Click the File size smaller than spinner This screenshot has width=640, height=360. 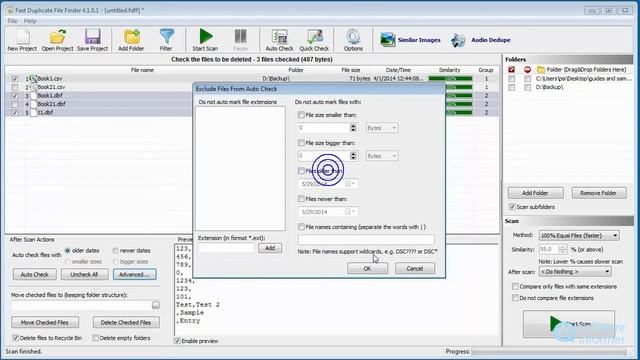353,128
